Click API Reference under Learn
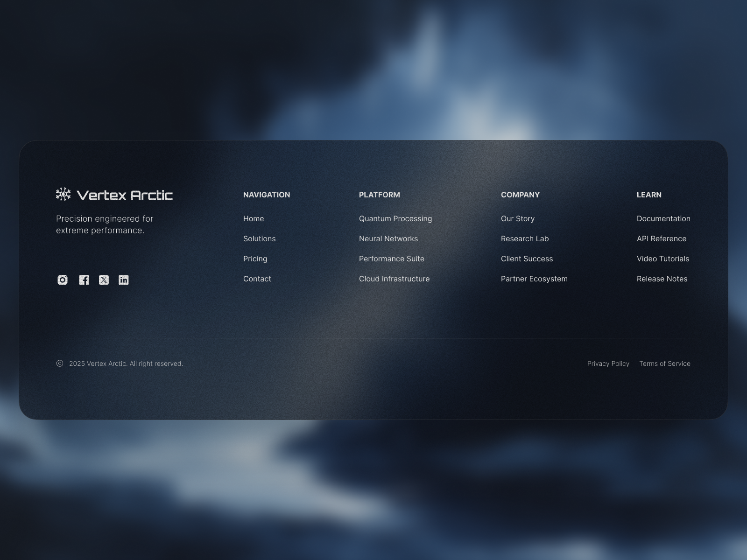This screenshot has height=560, width=747. pyautogui.click(x=662, y=238)
